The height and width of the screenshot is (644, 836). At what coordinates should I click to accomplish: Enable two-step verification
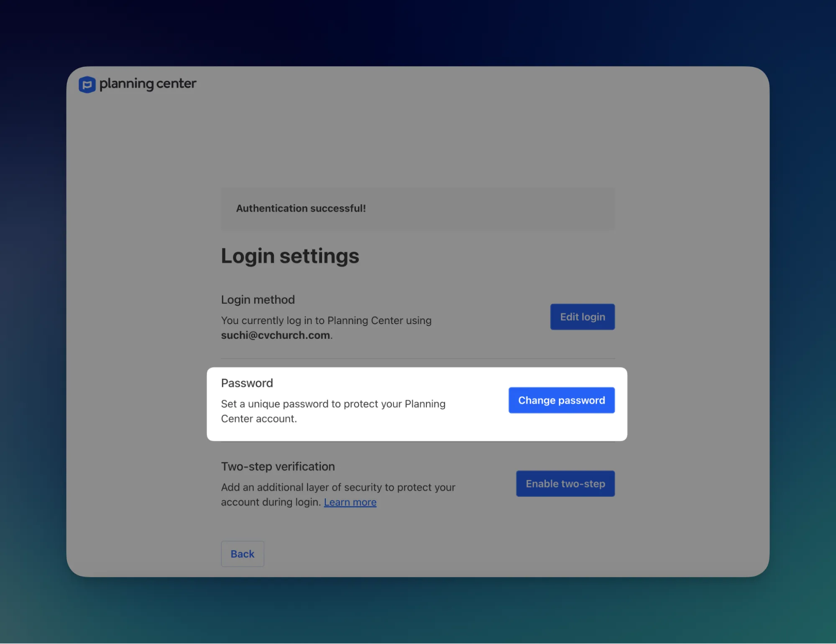click(x=565, y=483)
